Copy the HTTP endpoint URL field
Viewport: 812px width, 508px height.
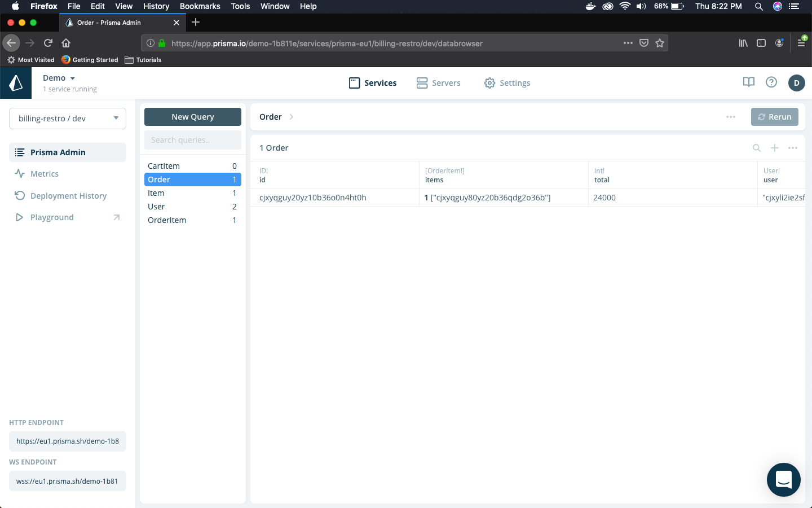click(x=68, y=441)
